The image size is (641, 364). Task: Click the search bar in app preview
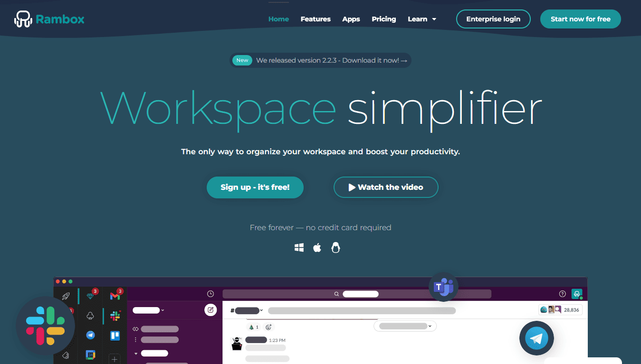pos(357,294)
